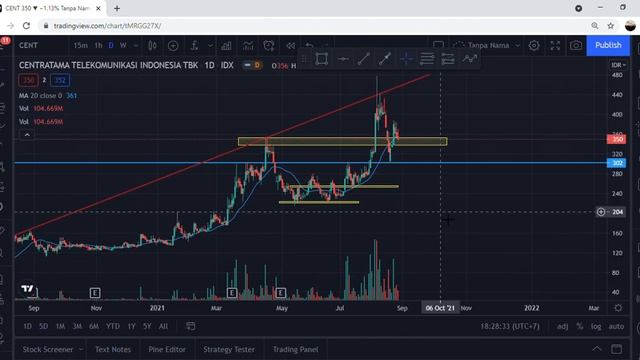Reload the browser page
The height and width of the screenshot is (360, 640).
pyautogui.click(x=27, y=26)
